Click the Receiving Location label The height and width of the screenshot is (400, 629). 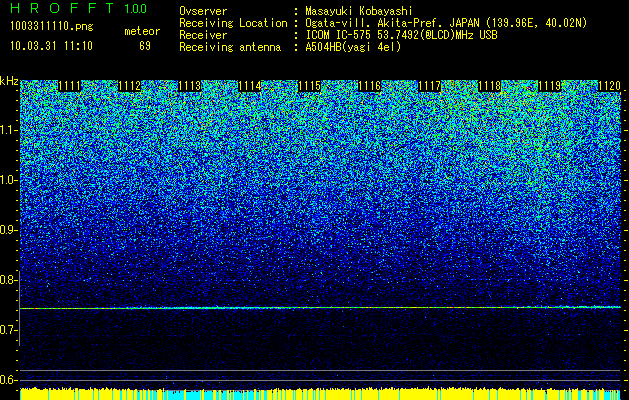[x=233, y=23]
